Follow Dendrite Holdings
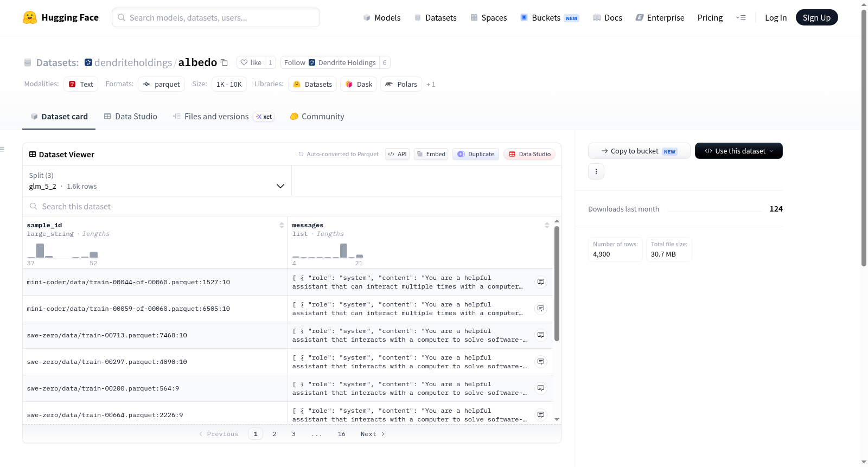The image size is (868, 467). 330,62
